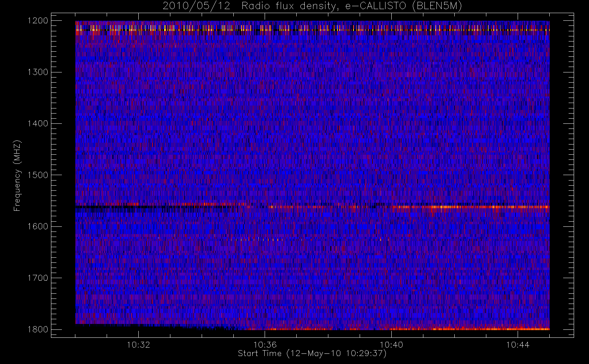
Task: Click the 1600 frequency tick label
Action: (38, 226)
